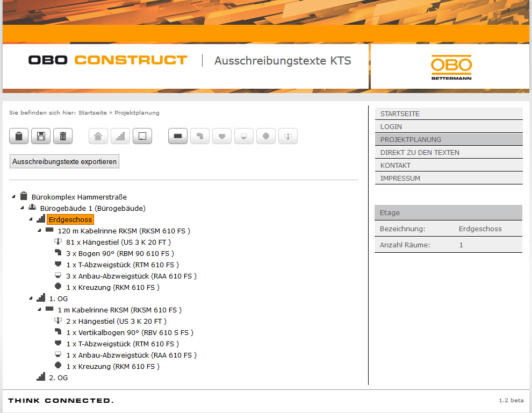
Task: Collapse the Erdgeschoss floor node
Action: (x=31, y=219)
